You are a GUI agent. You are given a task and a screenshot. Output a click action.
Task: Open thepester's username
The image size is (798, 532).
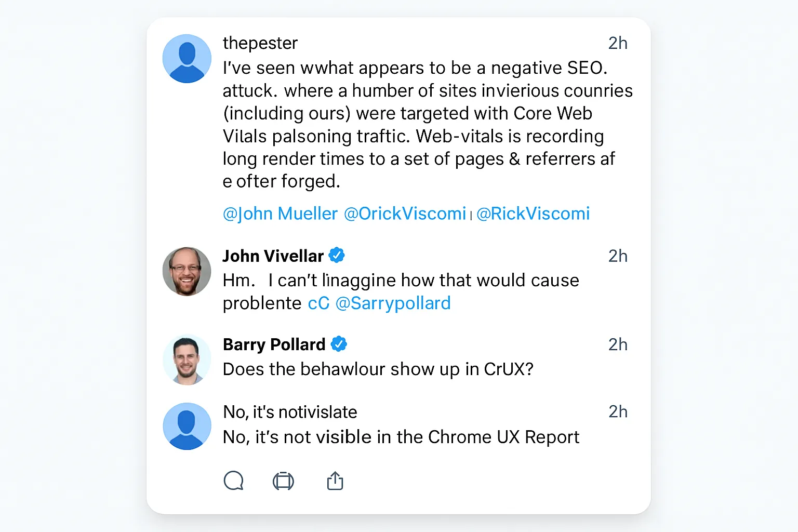pos(260,43)
